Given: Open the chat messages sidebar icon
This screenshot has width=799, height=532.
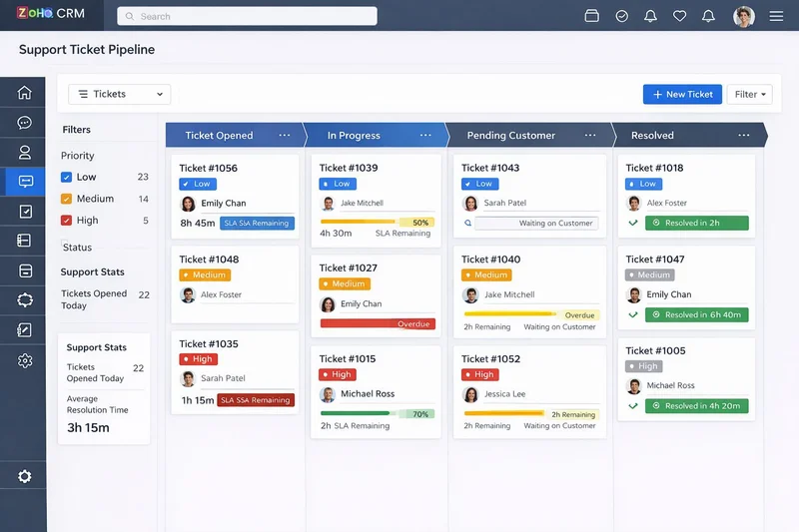Looking at the screenshot, I should (x=24, y=123).
